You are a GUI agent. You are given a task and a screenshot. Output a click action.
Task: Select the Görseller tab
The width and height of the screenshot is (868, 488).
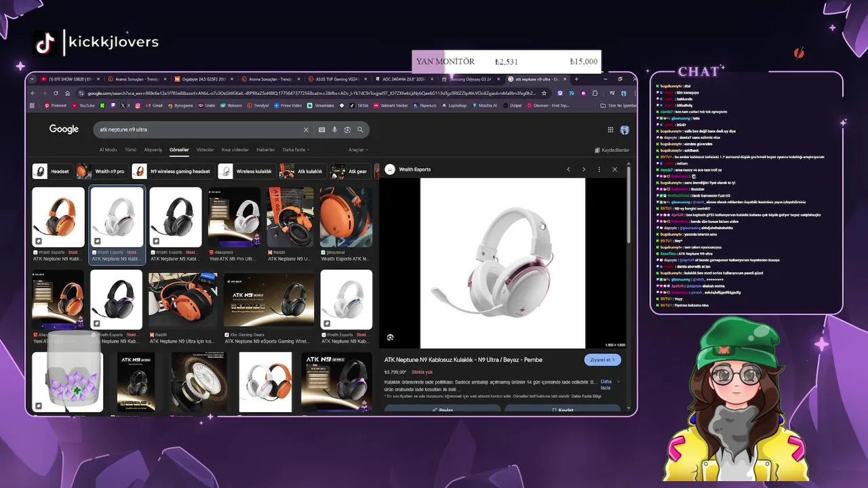[179, 150]
